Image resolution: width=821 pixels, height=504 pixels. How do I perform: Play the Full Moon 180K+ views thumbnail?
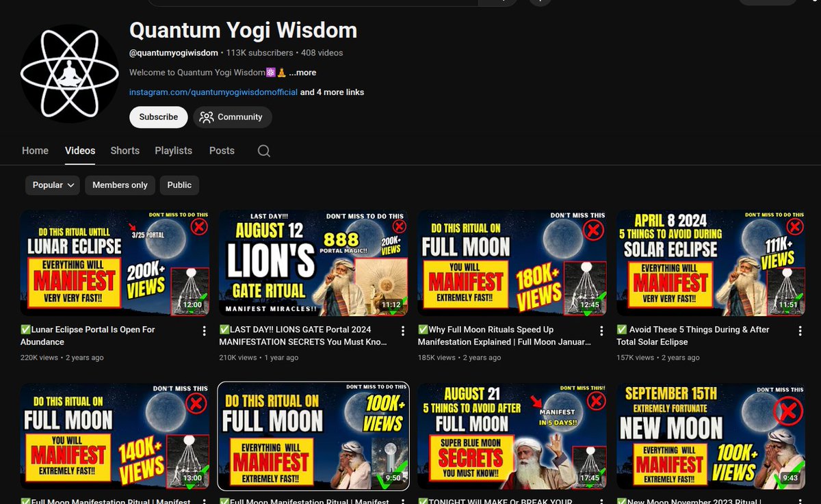pos(512,263)
